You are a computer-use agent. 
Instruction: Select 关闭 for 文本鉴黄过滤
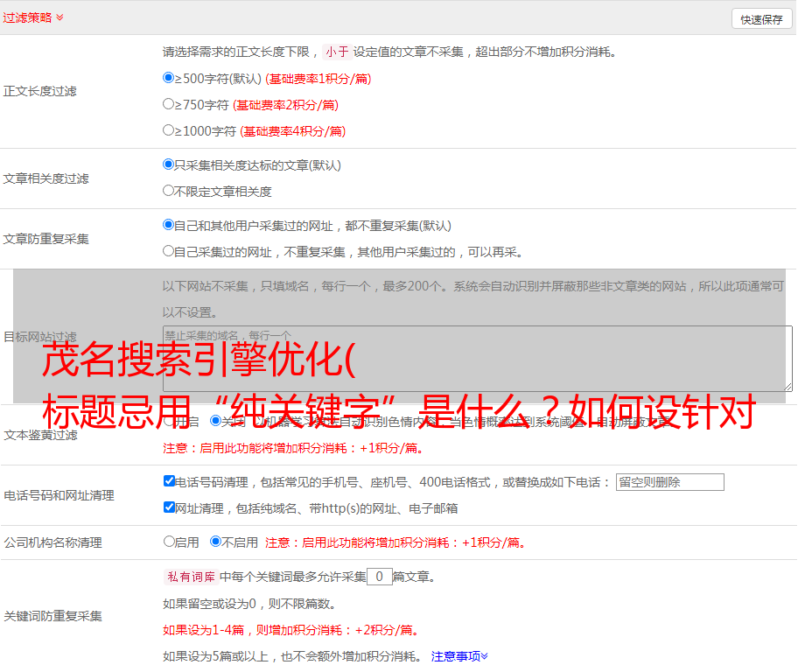(215, 421)
